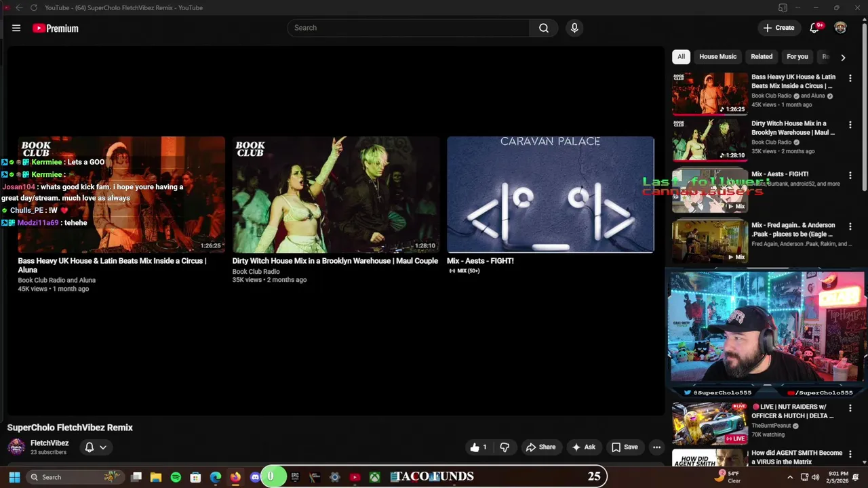
Task: Like the video with thumbs up
Action: pos(478,447)
